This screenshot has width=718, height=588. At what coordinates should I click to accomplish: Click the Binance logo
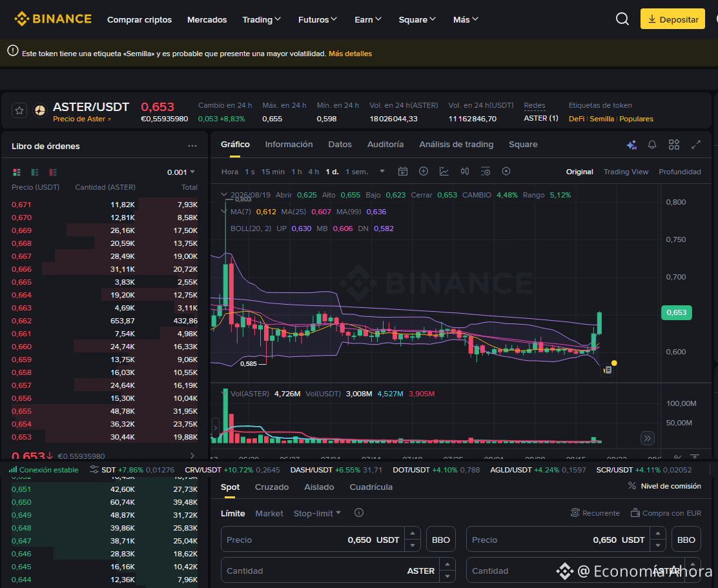(53, 19)
